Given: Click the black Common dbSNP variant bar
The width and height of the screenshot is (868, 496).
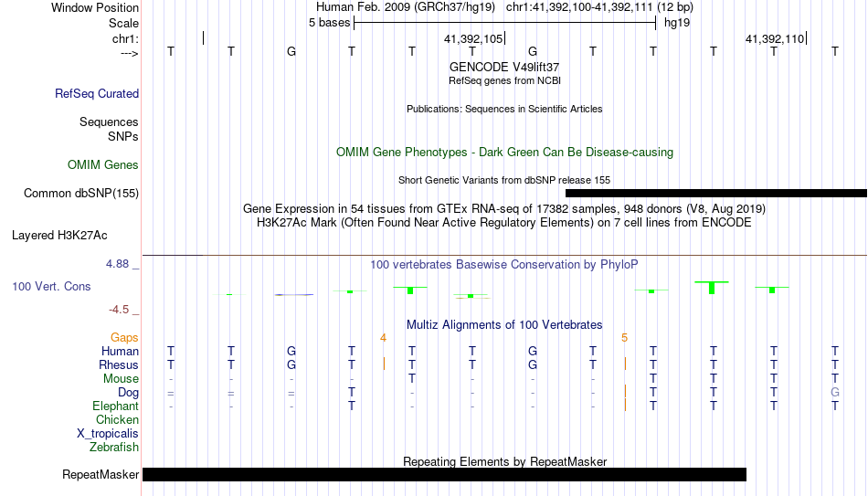Looking at the screenshot, I should tap(716, 194).
